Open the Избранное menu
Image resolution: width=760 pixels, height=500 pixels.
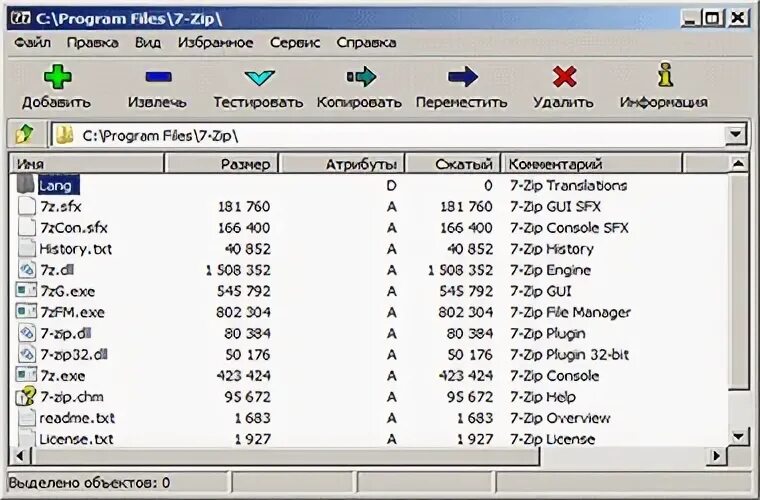pyautogui.click(x=215, y=43)
